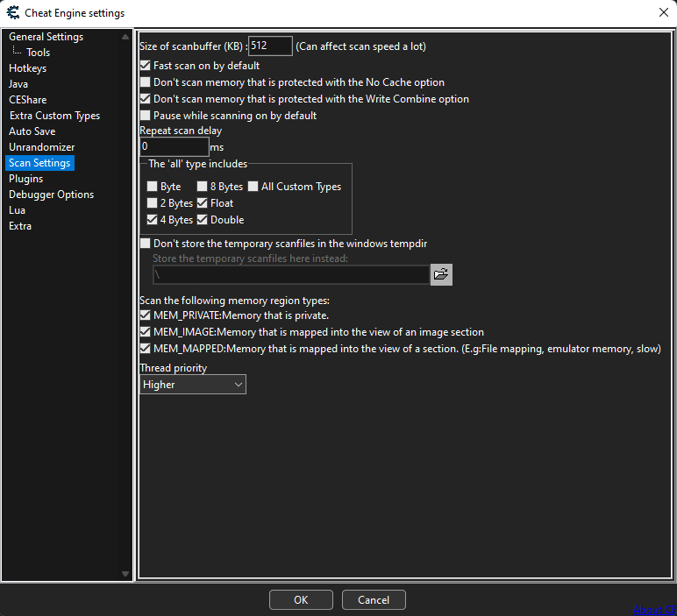Click the sidebar scroll up arrow

coord(125,37)
